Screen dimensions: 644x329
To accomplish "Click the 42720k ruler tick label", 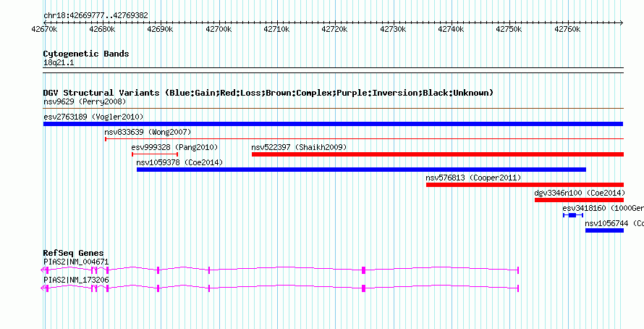I will [x=335, y=29].
